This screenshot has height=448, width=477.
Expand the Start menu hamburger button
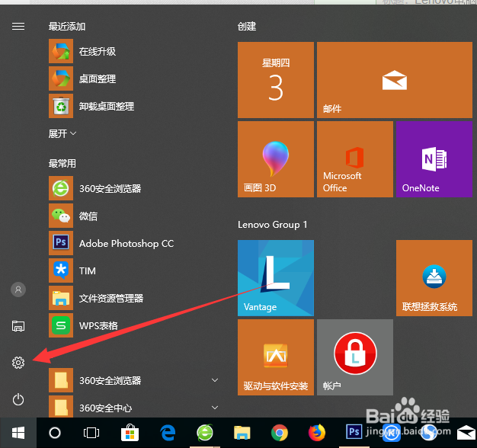pos(18,27)
